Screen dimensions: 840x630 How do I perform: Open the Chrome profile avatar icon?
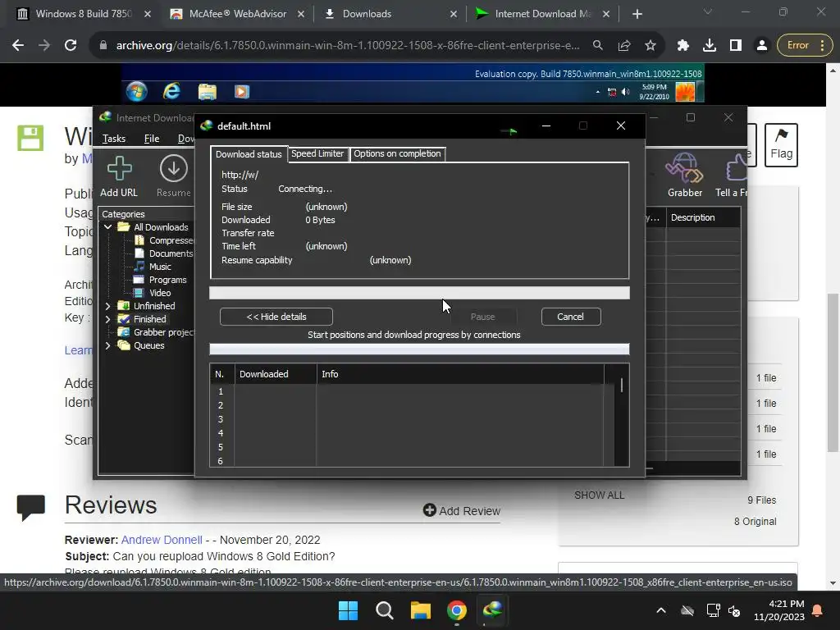(x=762, y=46)
